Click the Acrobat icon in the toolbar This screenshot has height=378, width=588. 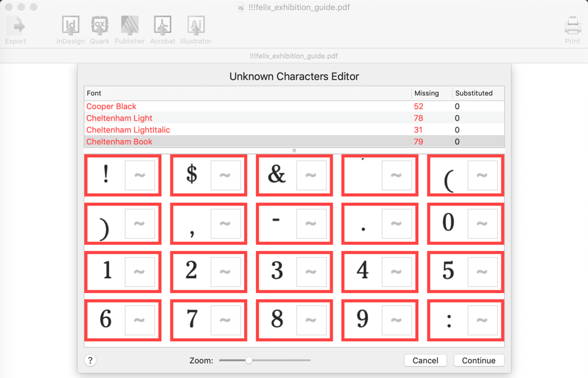162,25
